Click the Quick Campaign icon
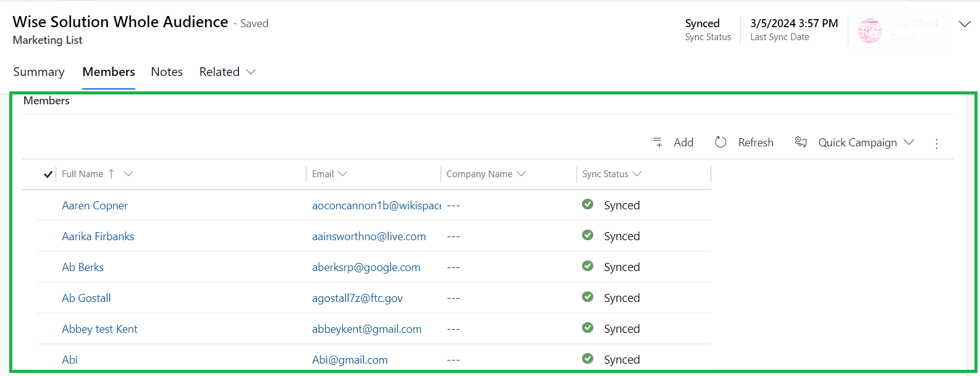The image size is (980, 376). pos(801,142)
